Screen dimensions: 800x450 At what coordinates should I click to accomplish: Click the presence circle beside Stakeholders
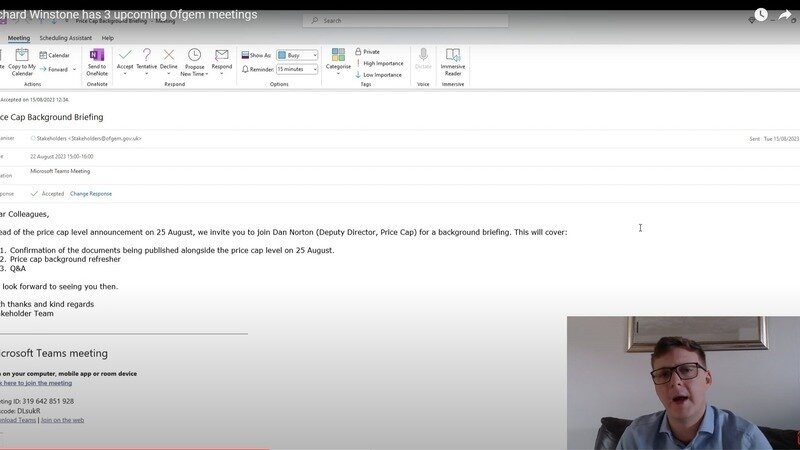coord(33,138)
